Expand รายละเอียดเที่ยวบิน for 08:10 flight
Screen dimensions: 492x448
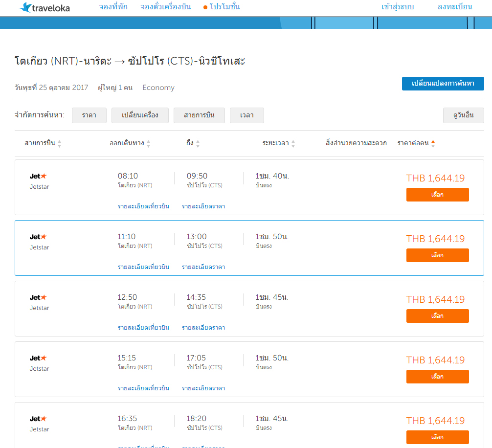143,206
